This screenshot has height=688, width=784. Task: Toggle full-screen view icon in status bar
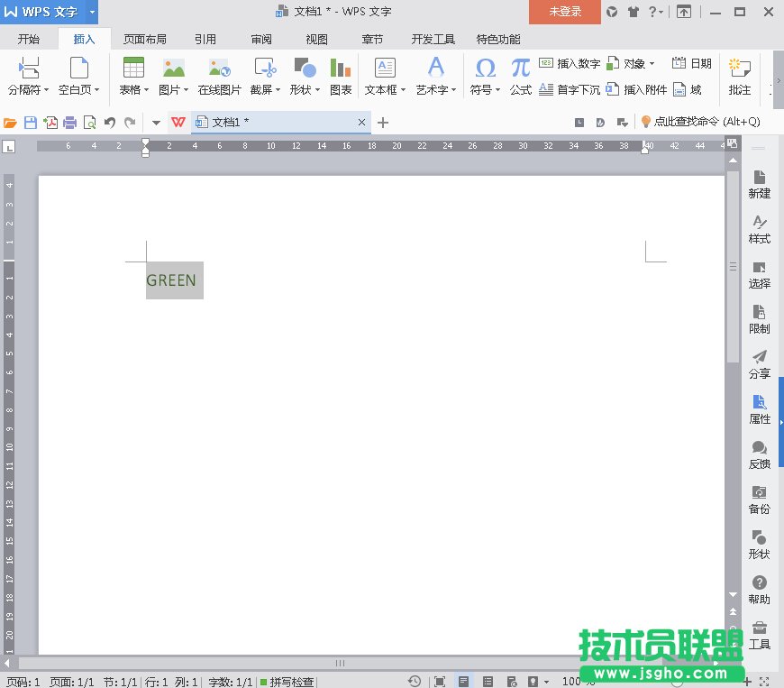click(439, 682)
